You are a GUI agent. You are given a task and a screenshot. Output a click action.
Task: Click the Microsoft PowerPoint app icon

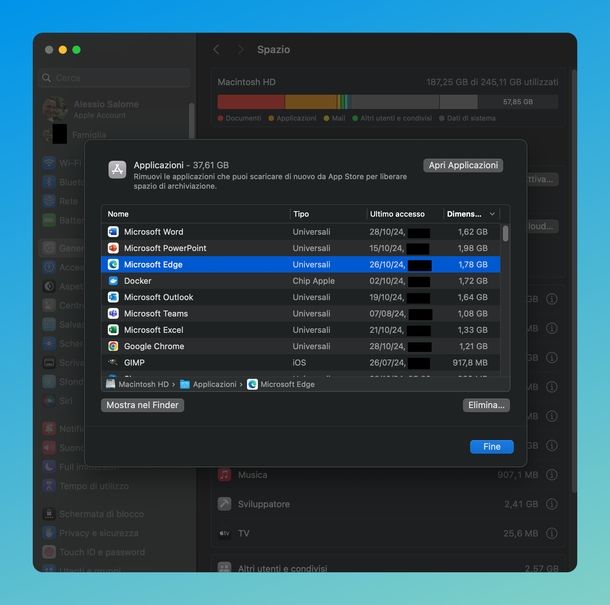[x=113, y=248]
